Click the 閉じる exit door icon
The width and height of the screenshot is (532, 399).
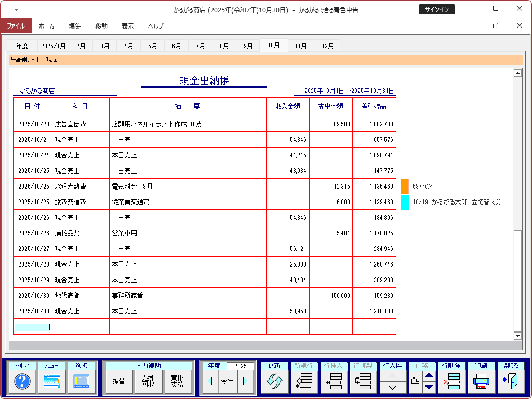510,381
